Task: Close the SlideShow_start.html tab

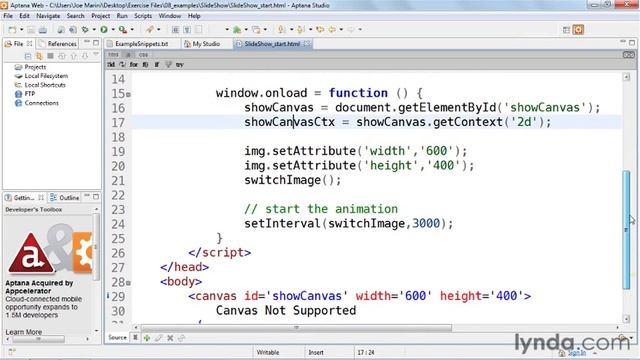Action: (x=307, y=44)
